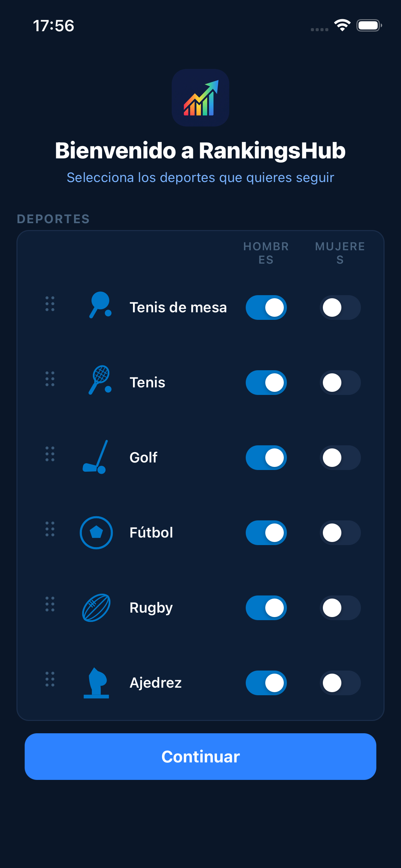Click the Ajedrez row drag handle

tap(50, 679)
